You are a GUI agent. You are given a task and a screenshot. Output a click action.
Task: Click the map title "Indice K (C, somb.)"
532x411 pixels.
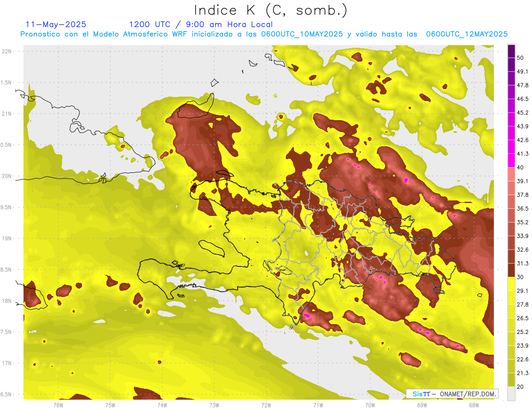(270, 10)
